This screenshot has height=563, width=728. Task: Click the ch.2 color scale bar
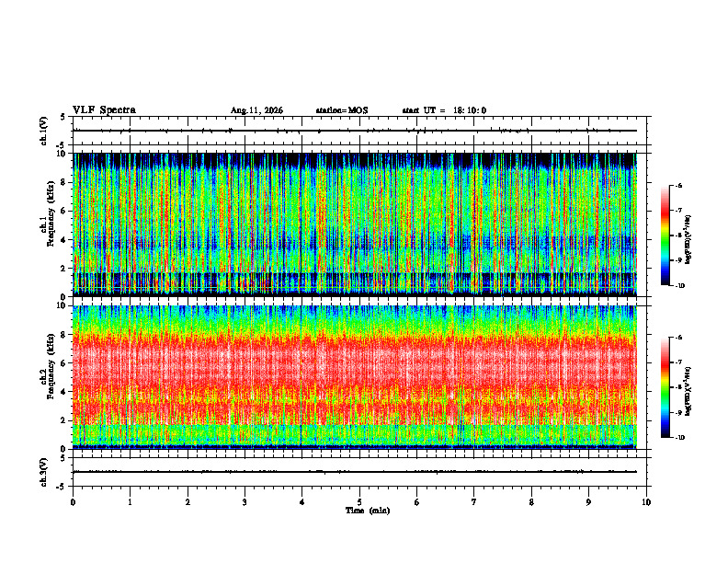point(665,387)
